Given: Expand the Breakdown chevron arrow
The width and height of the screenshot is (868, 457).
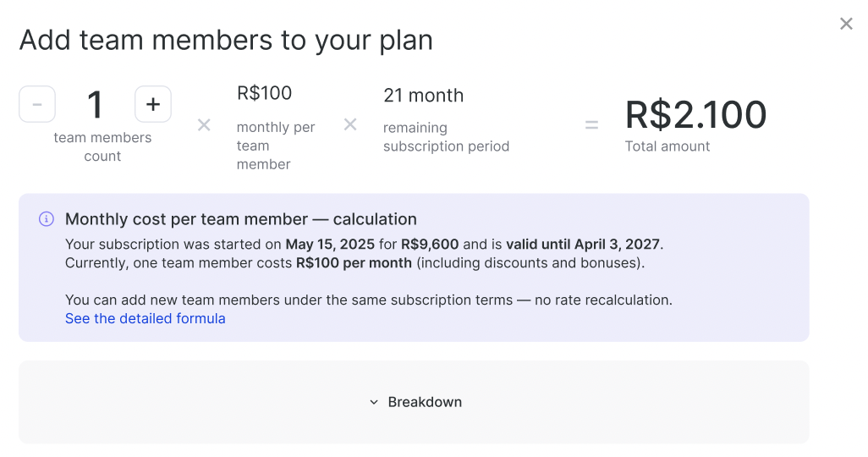Looking at the screenshot, I should 374,402.
